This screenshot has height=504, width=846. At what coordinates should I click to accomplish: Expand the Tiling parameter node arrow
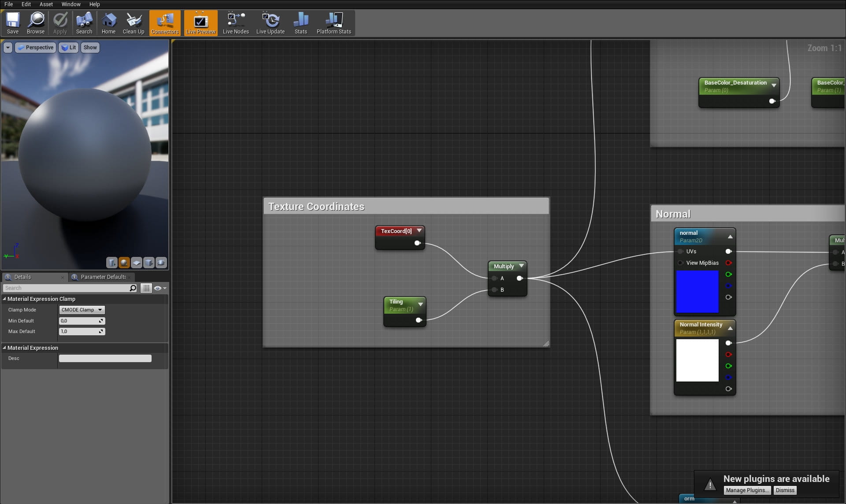coord(420,304)
